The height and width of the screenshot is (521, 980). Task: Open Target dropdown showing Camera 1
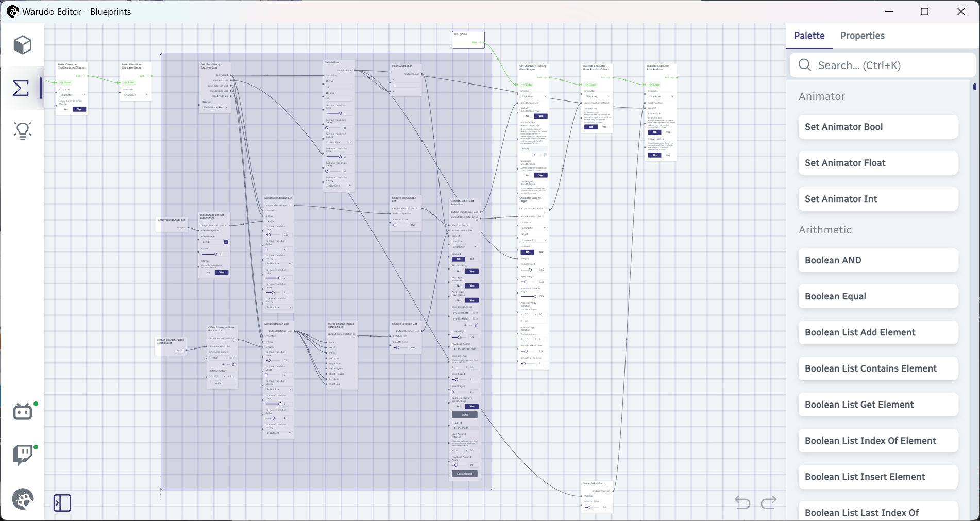533,240
